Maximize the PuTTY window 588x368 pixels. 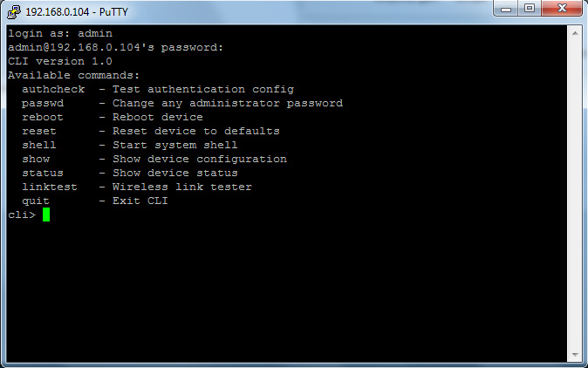pos(530,9)
